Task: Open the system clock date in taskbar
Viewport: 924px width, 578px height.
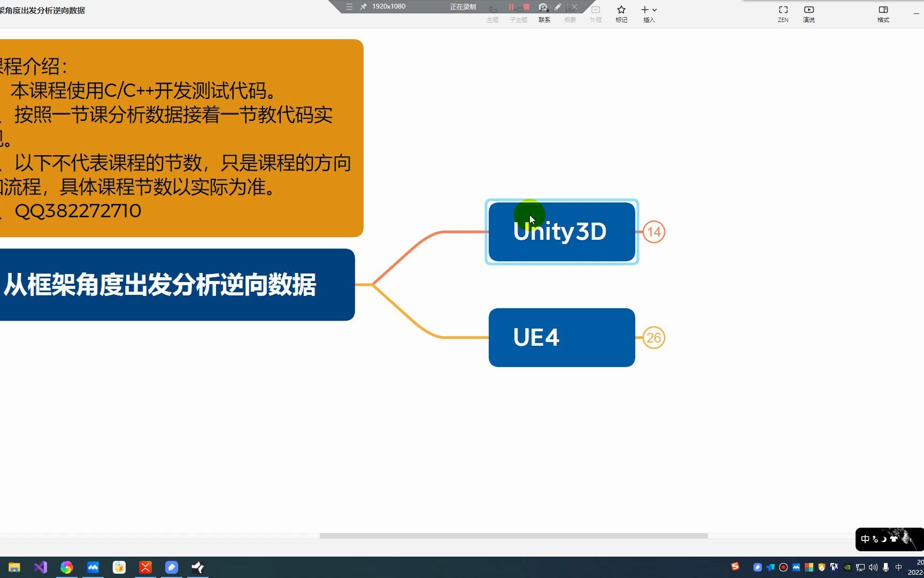Action: pos(916,567)
